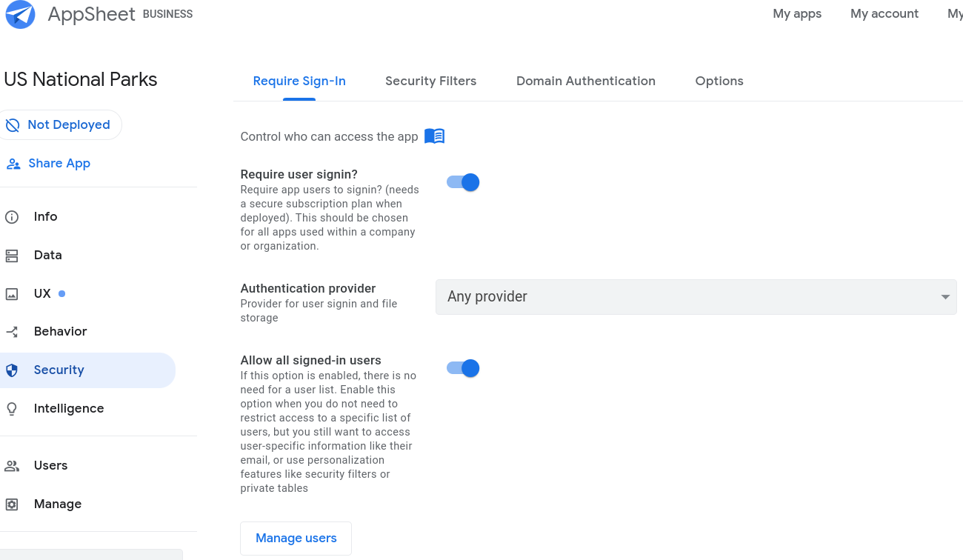
Task: Expand the Any provider selection list
Action: coord(944,296)
